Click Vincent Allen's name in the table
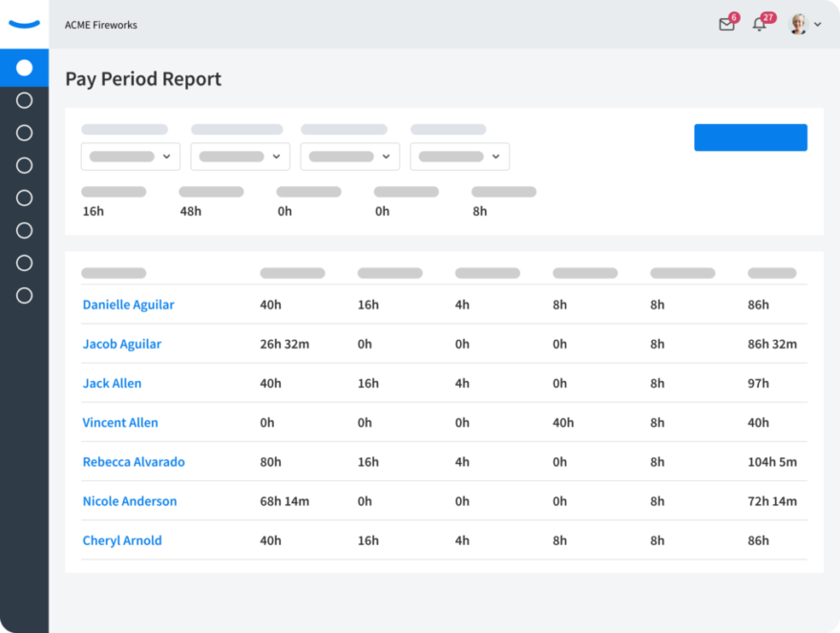 (120, 423)
